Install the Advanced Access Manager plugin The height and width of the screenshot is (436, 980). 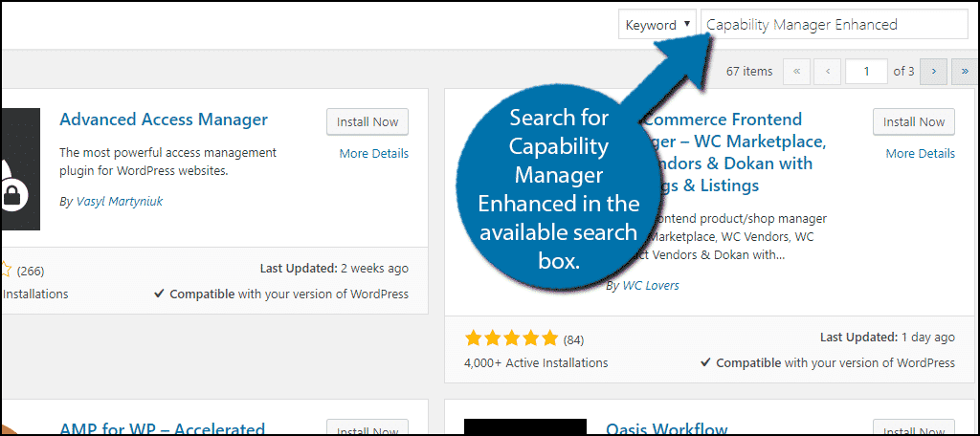pyautogui.click(x=367, y=121)
